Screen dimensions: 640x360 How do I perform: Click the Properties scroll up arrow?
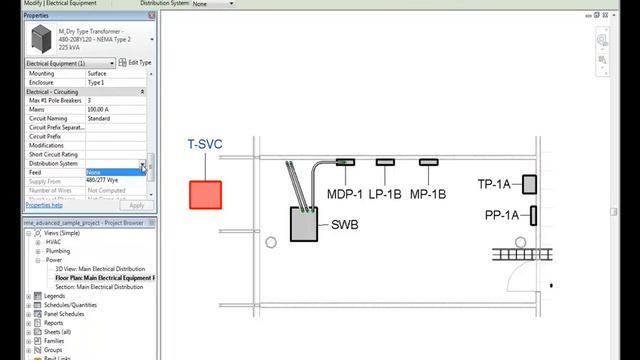point(151,74)
